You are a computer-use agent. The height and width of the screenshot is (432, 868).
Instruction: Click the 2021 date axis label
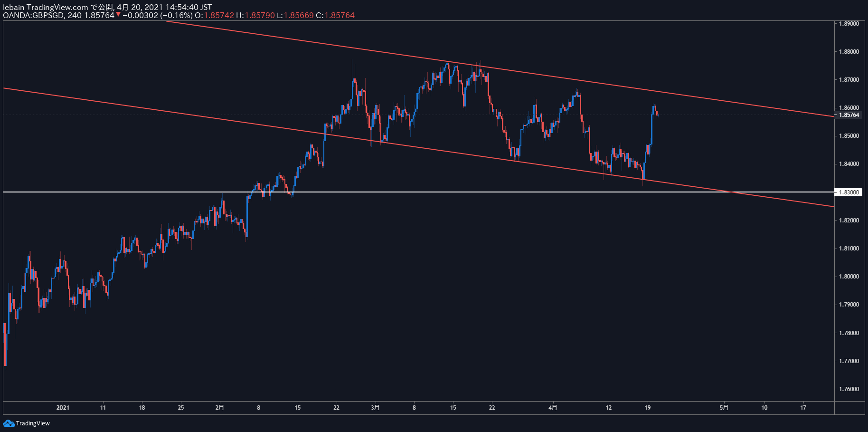click(63, 407)
